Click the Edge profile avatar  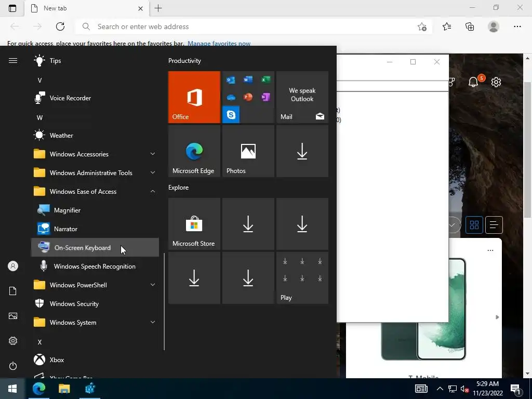(x=494, y=26)
